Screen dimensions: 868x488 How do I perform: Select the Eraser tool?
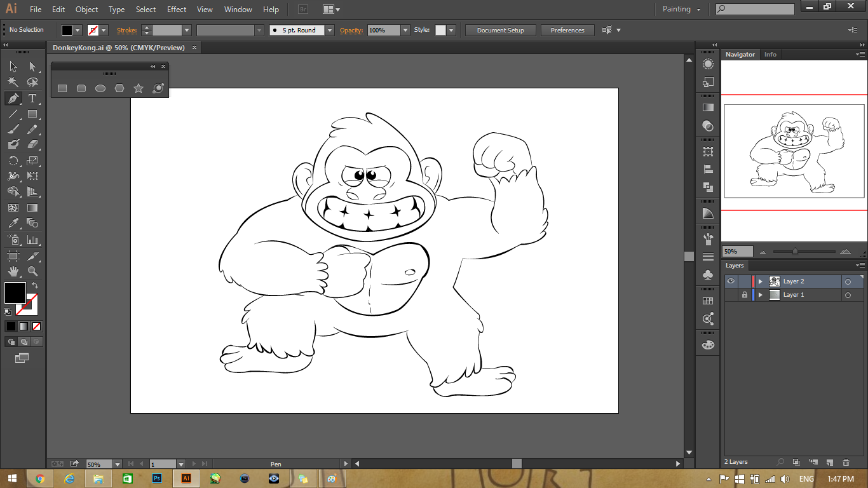[32, 144]
